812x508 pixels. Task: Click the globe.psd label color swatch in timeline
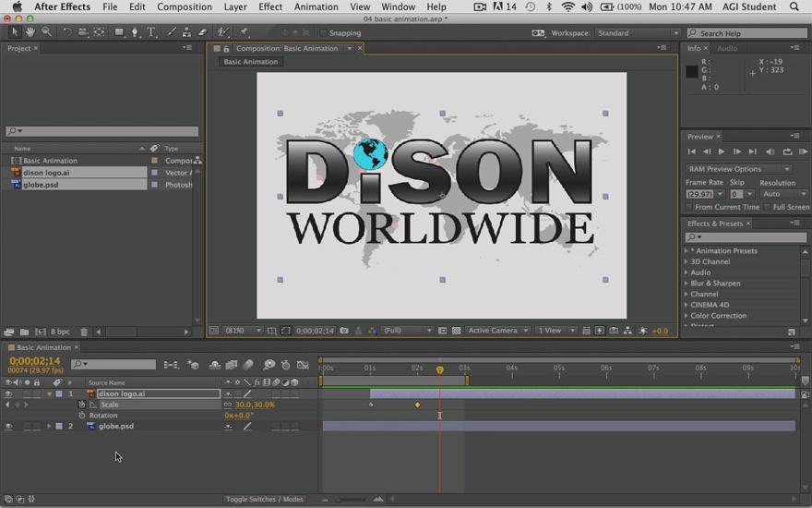coord(59,426)
